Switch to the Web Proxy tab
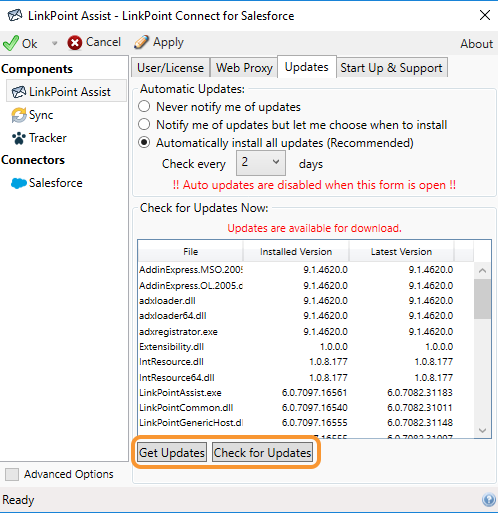Image resolution: width=498 pixels, height=513 pixels. 244,68
